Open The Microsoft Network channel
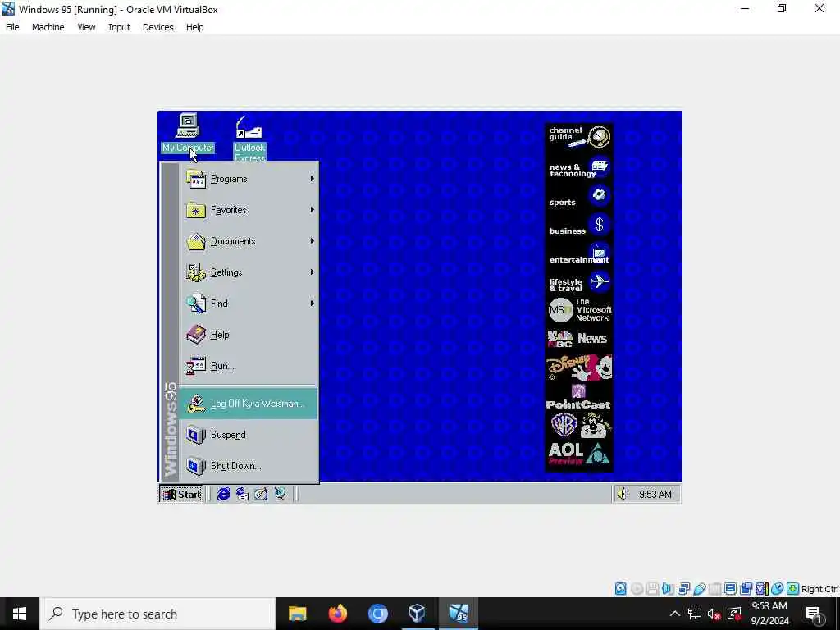 coord(579,310)
